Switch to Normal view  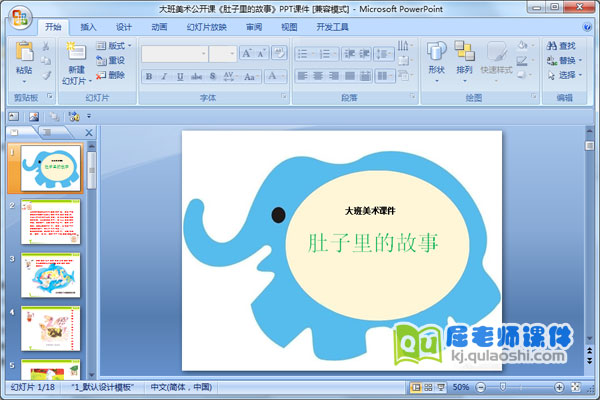tap(416, 387)
